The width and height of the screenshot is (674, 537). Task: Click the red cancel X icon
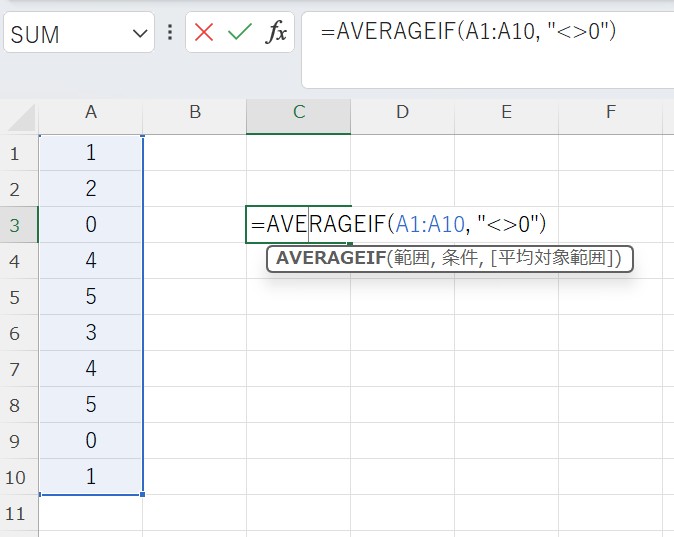click(204, 33)
